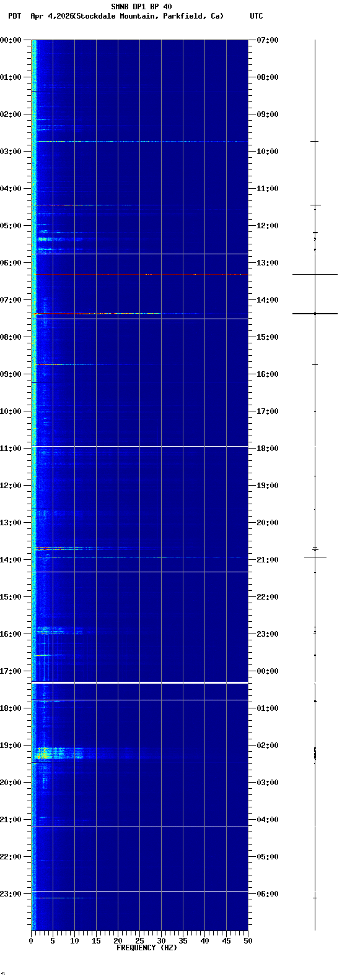Click the 12:00 label on PDT axis

(11, 486)
